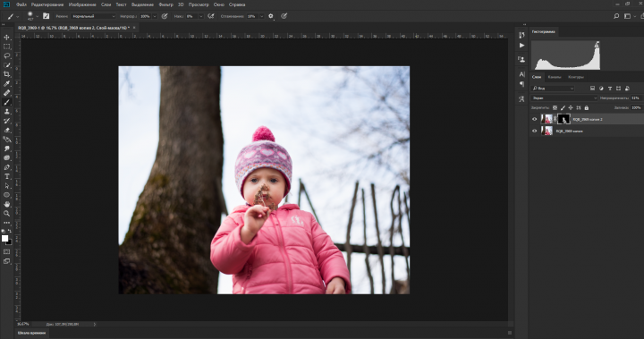Select the Rectangular Marquee tool
The width and height of the screenshot is (644, 339).
7,47
